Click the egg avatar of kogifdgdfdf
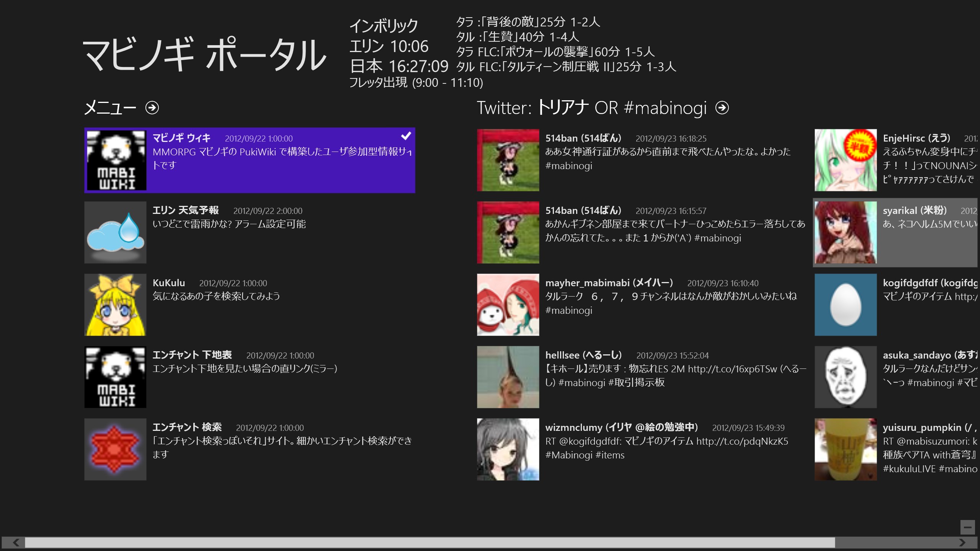 tap(846, 305)
